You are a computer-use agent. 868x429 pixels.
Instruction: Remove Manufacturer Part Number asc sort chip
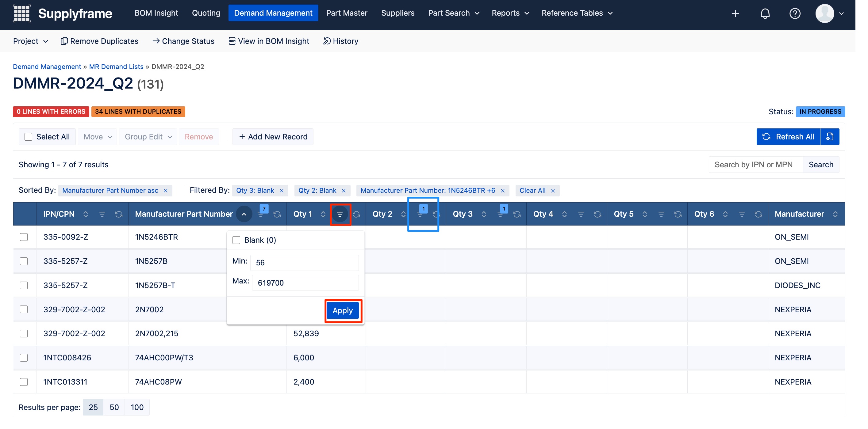pos(165,191)
